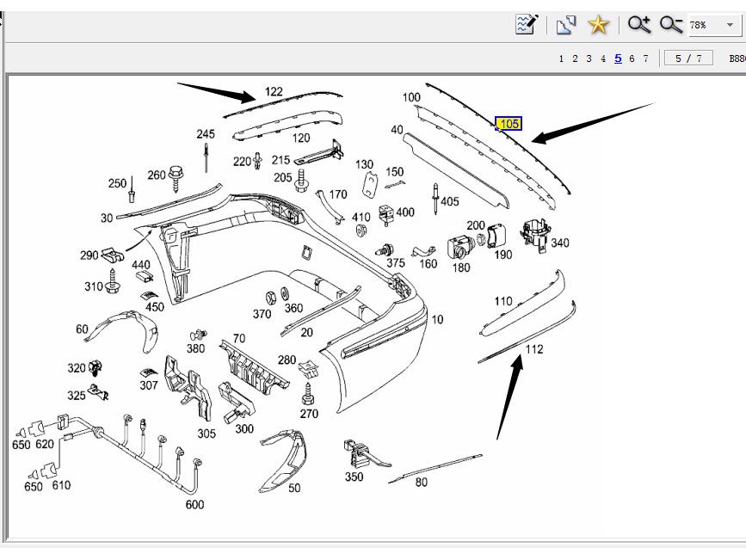
Task: Click the notes edit pencil icon
Action: click(527, 24)
